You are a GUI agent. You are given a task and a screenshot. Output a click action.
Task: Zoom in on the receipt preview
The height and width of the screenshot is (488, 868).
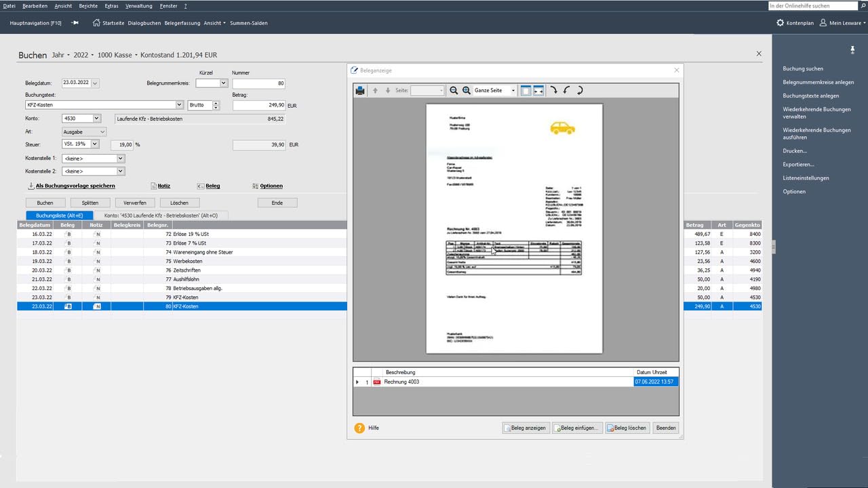(x=467, y=90)
